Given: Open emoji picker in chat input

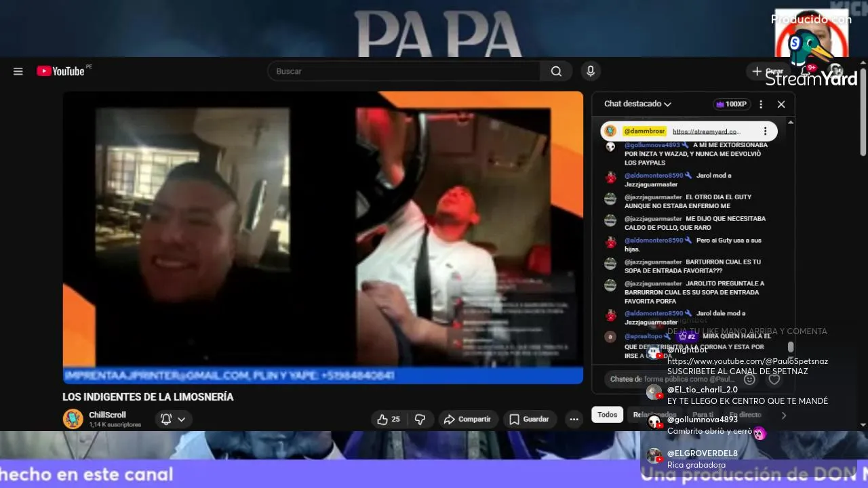Looking at the screenshot, I should (x=749, y=380).
